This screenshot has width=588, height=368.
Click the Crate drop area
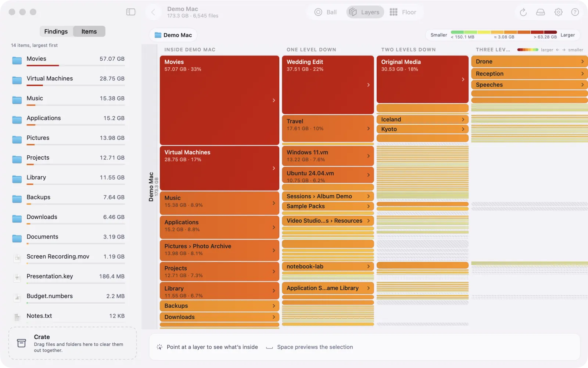pos(73,343)
